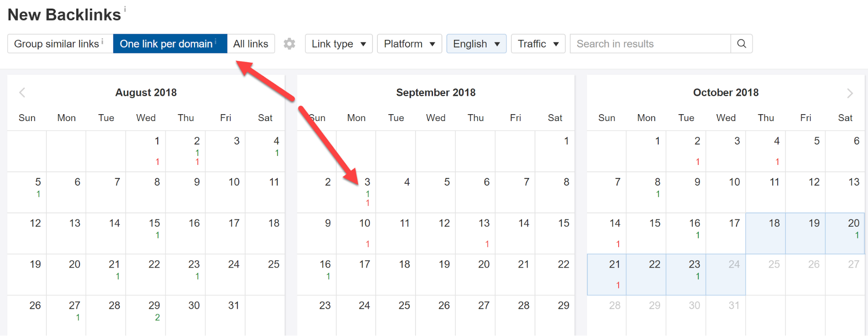The height and width of the screenshot is (336, 868).
Task: Open the Traffic filter dropdown
Action: (x=538, y=44)
